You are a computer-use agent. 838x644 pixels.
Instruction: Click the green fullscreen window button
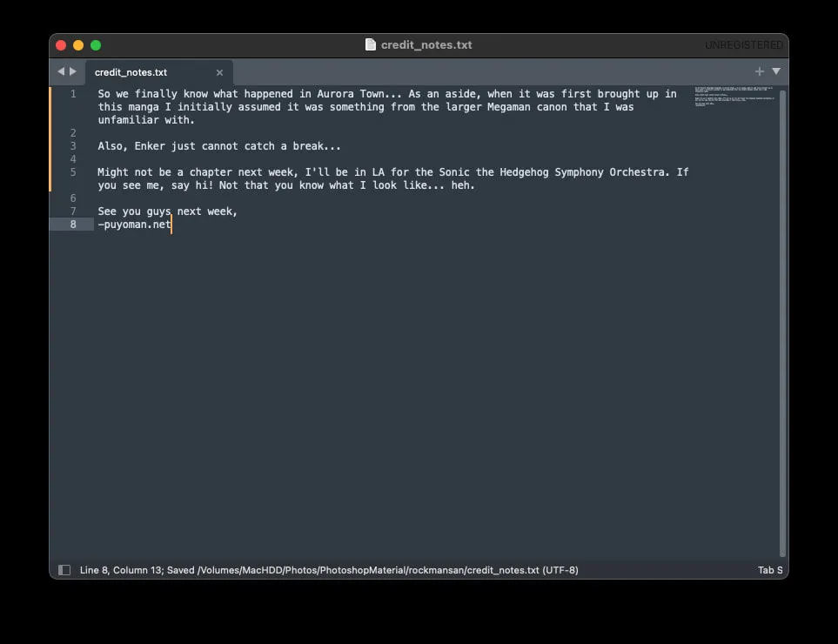96,45
